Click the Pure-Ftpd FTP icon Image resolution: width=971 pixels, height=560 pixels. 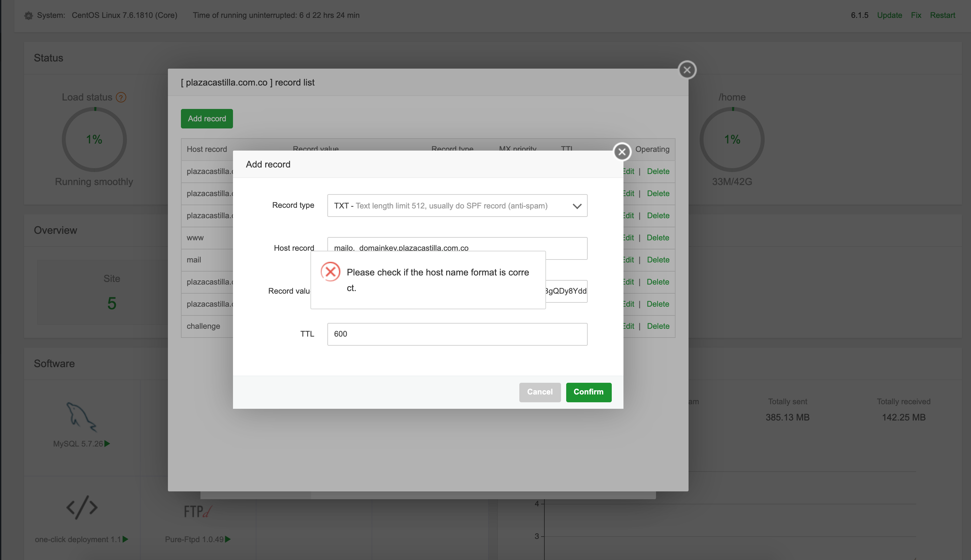(198, 511)
